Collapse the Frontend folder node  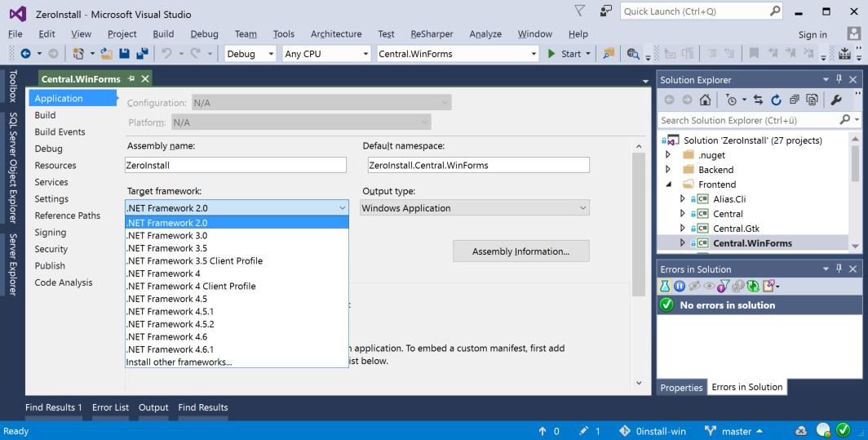tap(668, 184)
